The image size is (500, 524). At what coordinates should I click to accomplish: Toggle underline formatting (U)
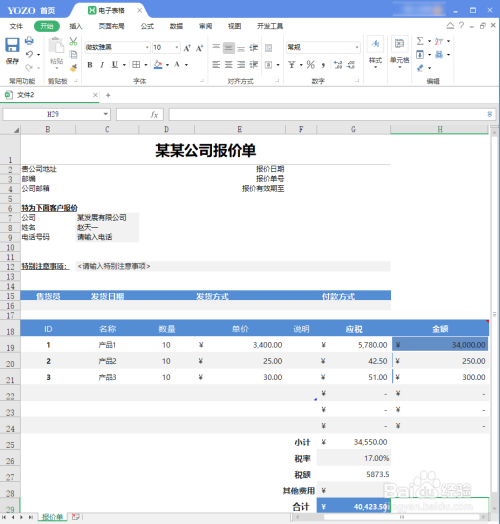(115, 64)
